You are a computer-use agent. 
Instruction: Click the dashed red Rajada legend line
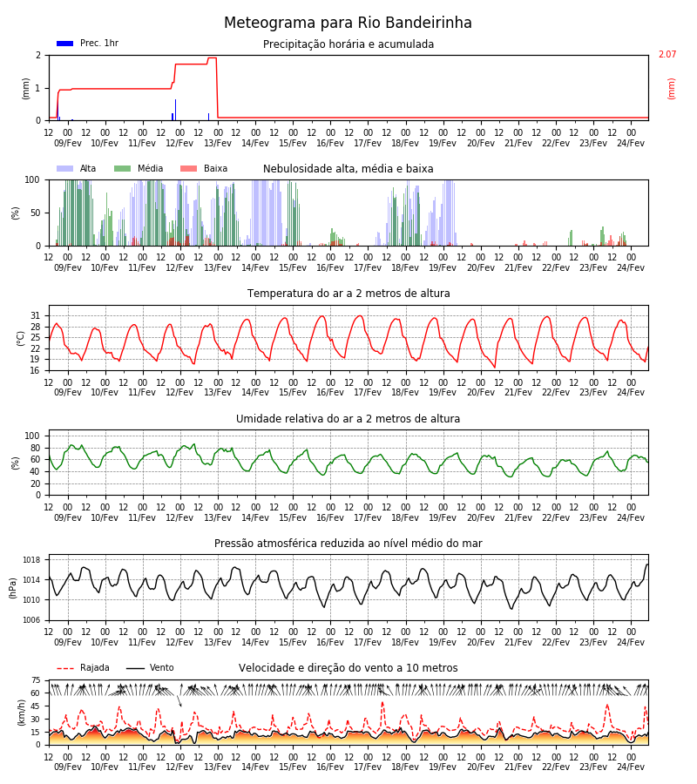[65, 668]
